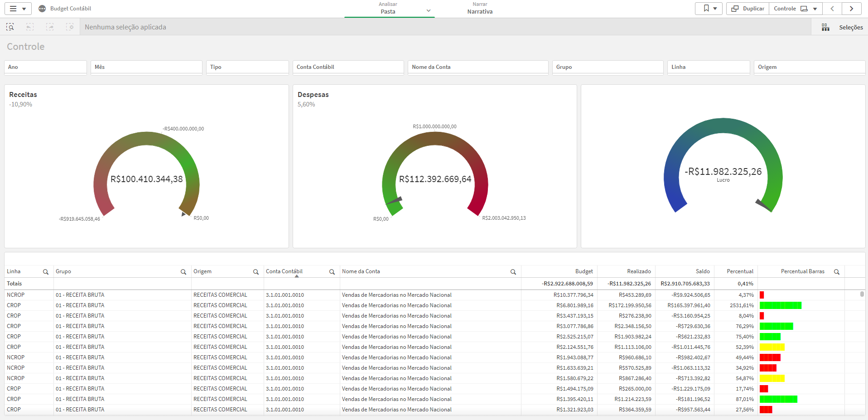Open the bookmarks icon in the toolbar
The width and height of the screenshot is (868, 420).
705,8
